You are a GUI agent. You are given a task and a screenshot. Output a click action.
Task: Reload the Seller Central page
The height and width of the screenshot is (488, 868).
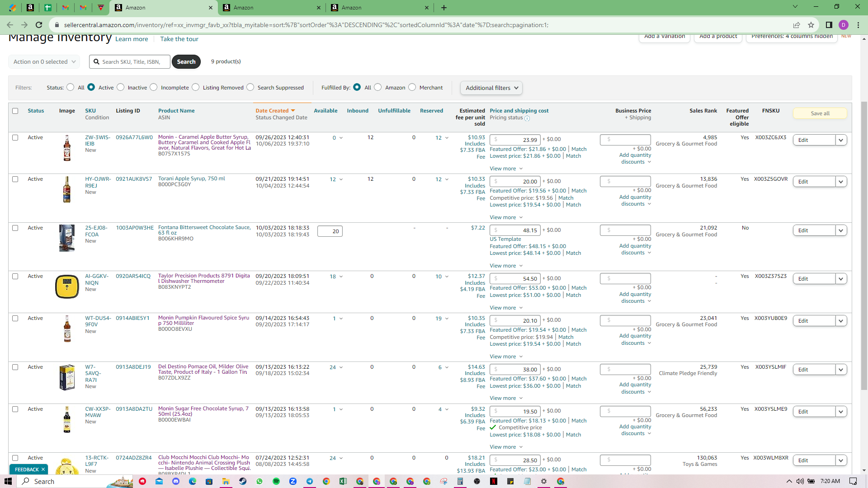(39, 25)
